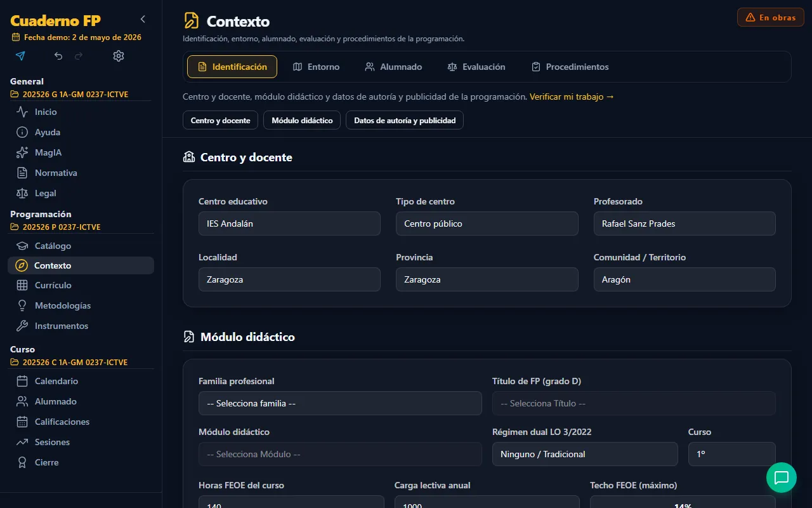The image size is (812, 508).
Task: Click the Profesorado input field
Action: coord(684,224)
